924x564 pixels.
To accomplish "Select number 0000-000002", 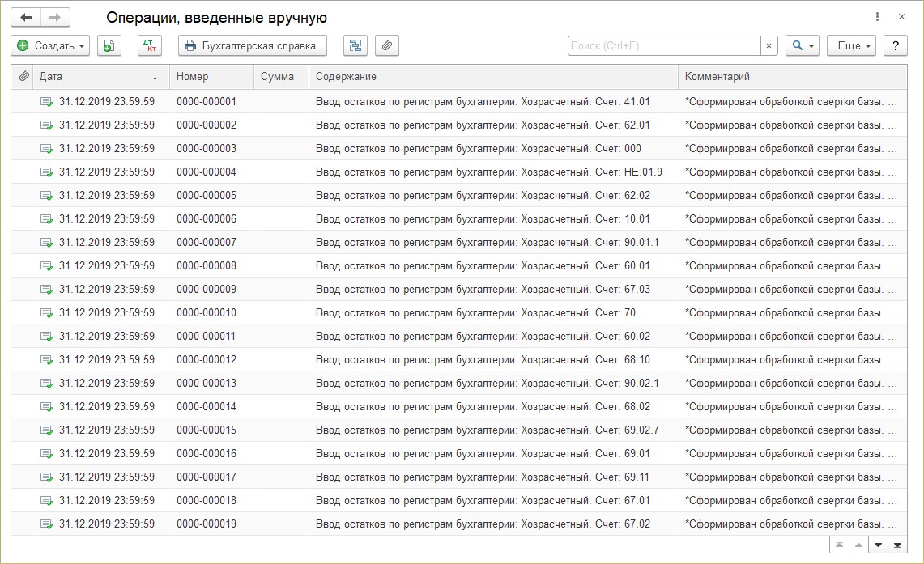I will click(207, 125).
